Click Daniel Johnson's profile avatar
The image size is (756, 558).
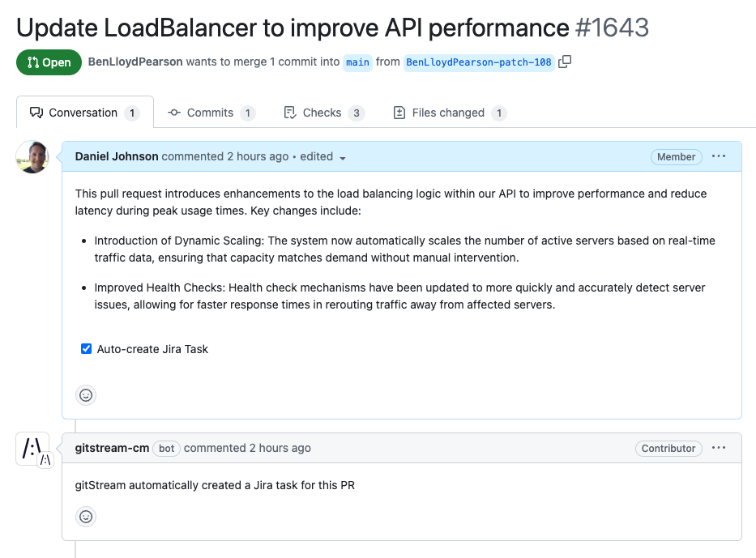coord(32,157)
